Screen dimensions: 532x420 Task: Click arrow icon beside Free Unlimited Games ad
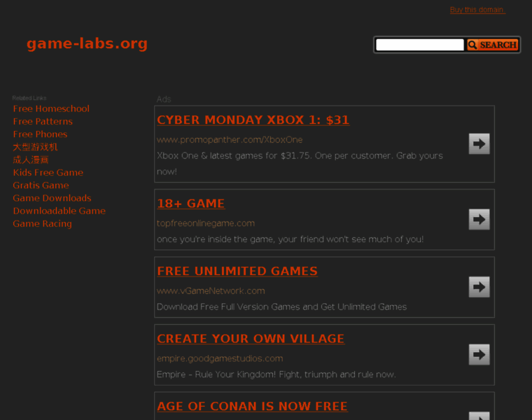pos(479,287)
